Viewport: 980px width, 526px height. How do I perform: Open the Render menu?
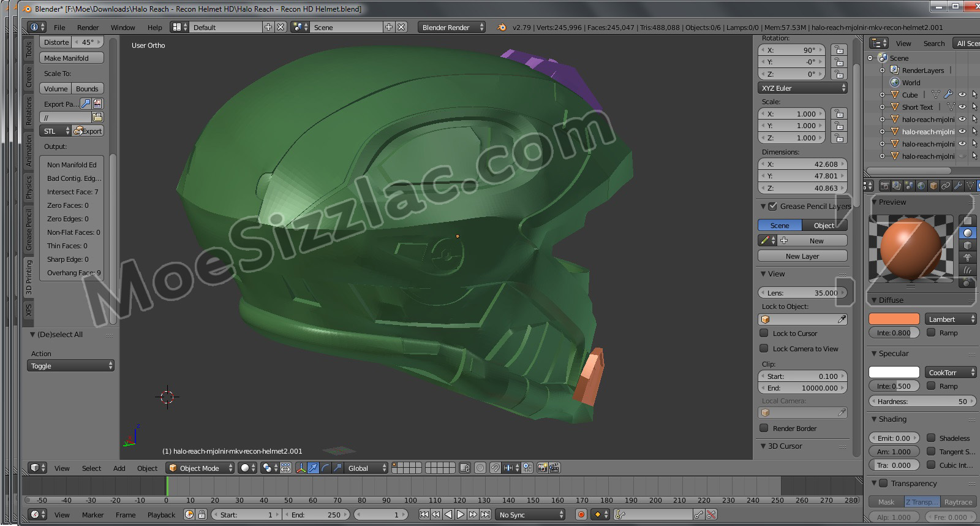point(88,28)
